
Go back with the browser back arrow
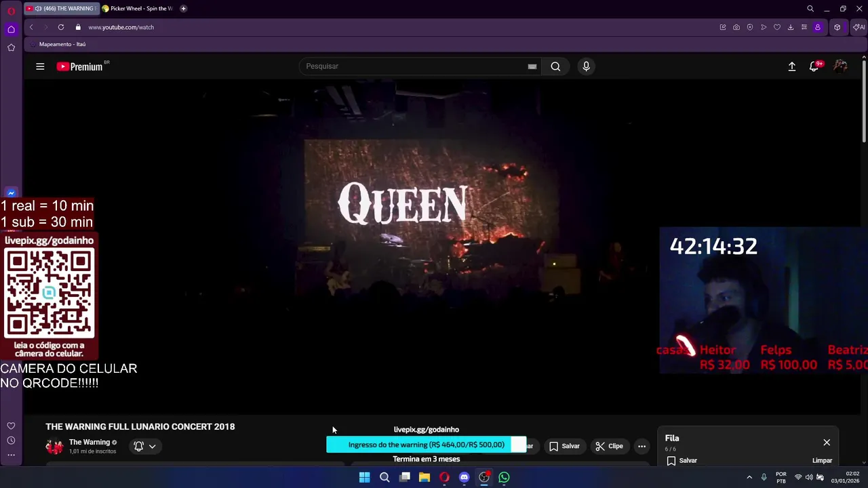point(31,27)
